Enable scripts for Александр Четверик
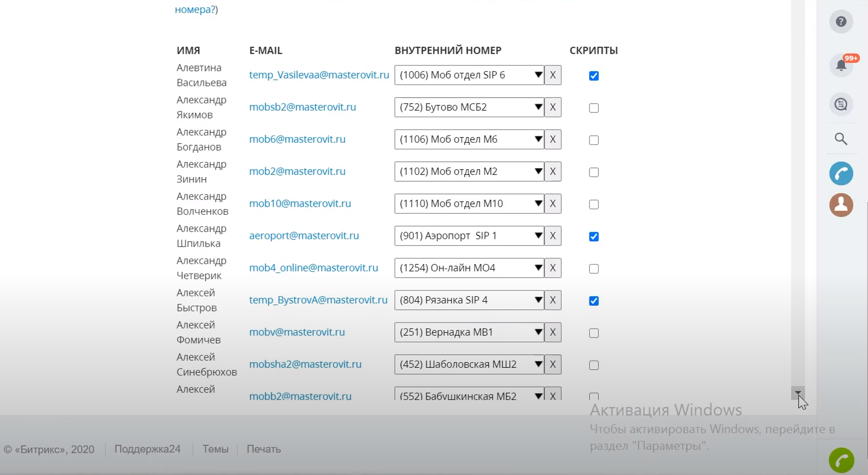The height and width of the screenshot is (475, 868). point(594,269)
